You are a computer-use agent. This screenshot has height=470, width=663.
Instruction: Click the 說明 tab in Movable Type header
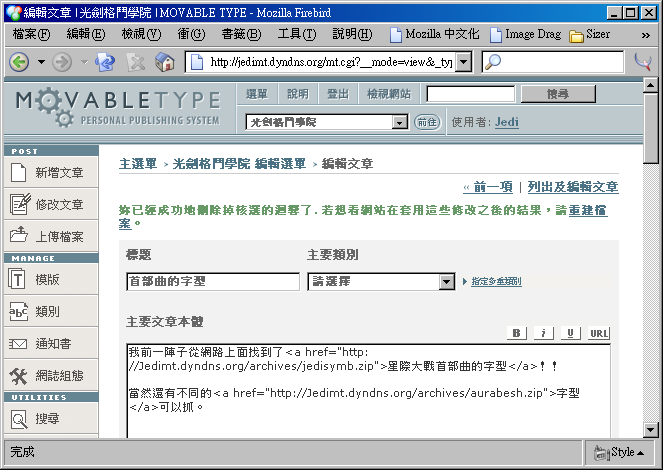298,93
